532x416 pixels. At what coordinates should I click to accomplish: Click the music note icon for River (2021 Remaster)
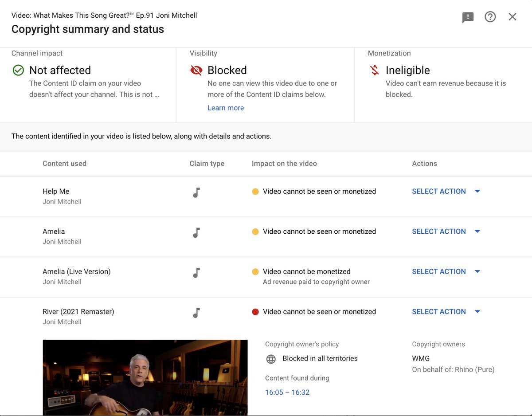coord(196,313)
